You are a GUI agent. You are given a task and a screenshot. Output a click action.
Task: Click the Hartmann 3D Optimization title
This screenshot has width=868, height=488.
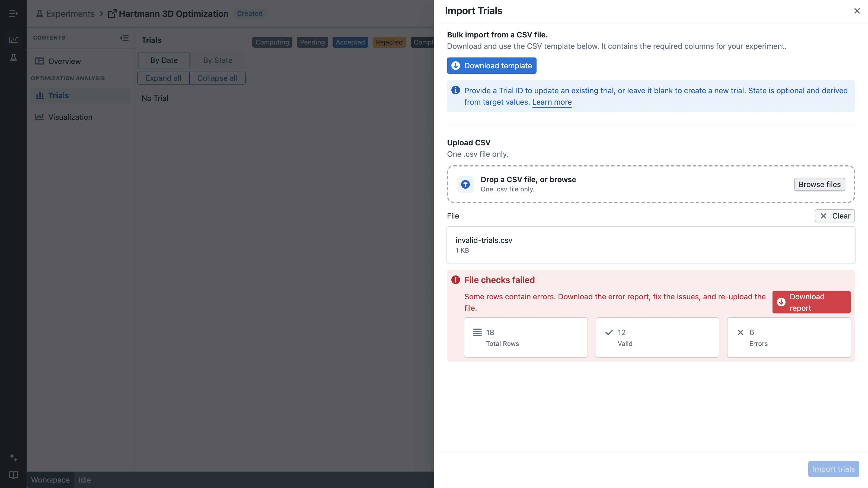[x=174, y=14]
